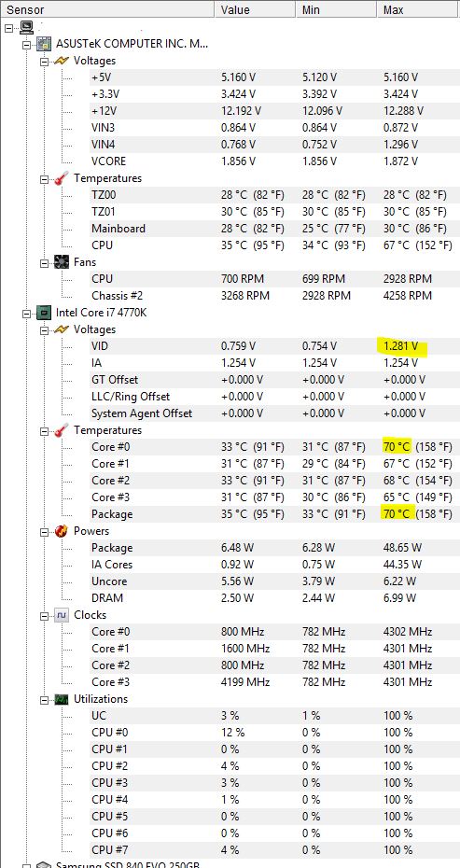The image size is (460, 868).
Task: Select the VCORE voltage row
Action: 260,161
